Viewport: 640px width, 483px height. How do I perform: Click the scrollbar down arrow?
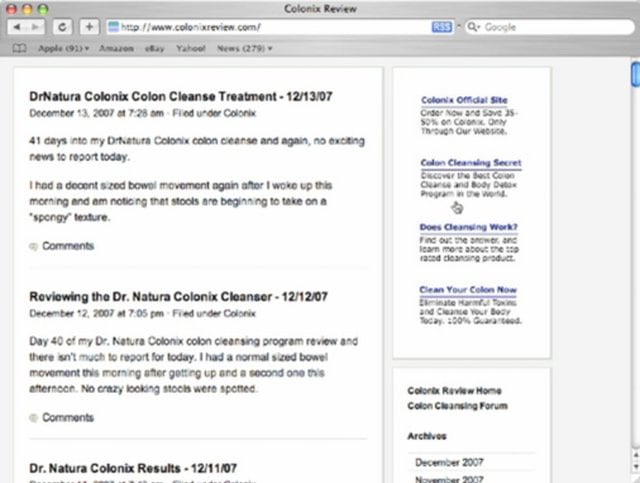coord(636,466)
